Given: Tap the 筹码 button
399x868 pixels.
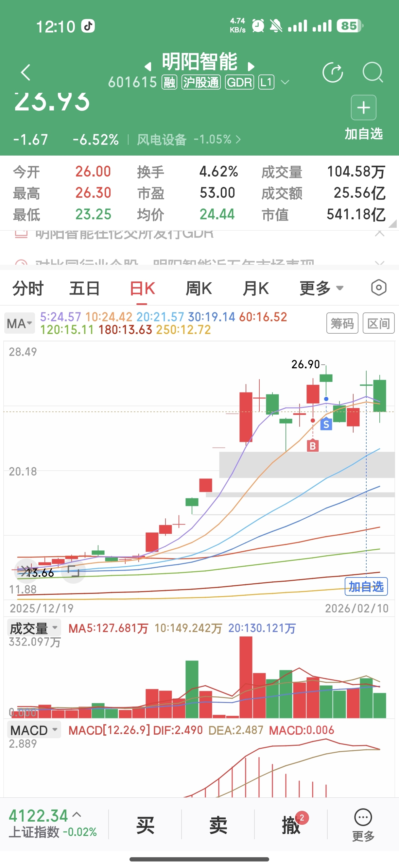Looking at the screenshot, I should (342, 323).
